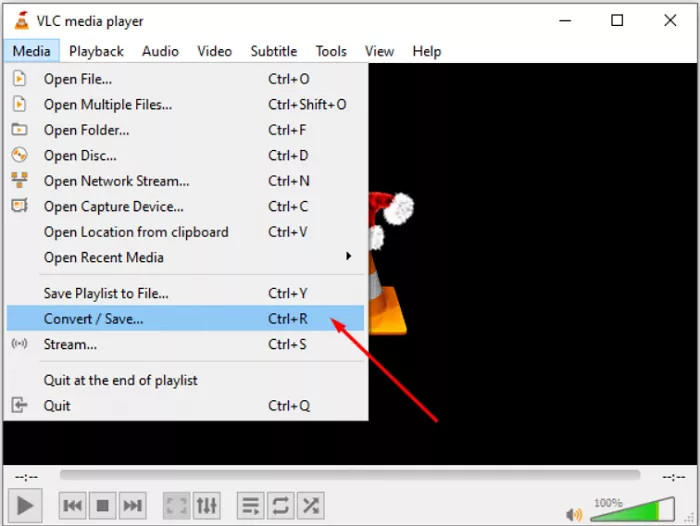
Task: Select Open Location from clipboard
Action: pos(185,232)
